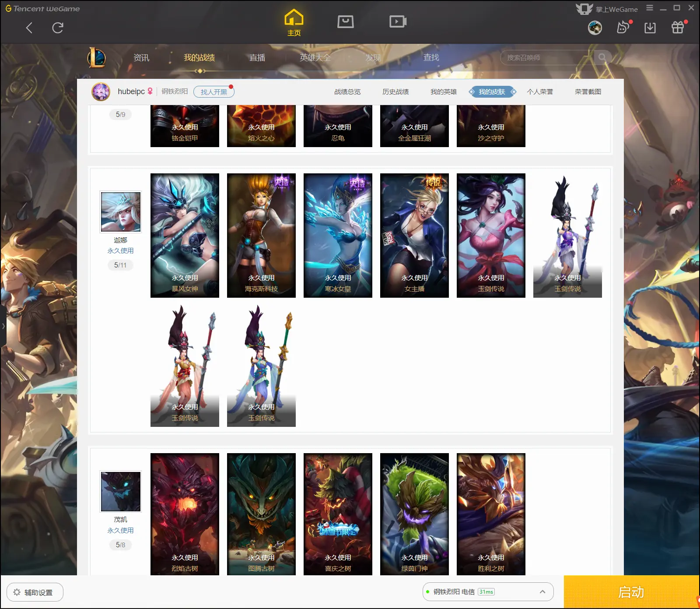The height and width of the screenshot is (609, 700).
Task: Switch to the 我的战绩 tab
Action: pos(199,57)
